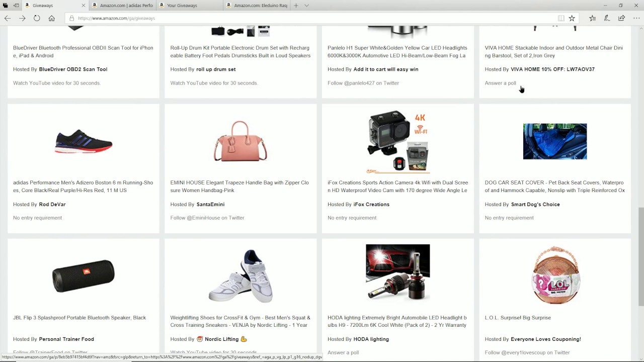This screenshot has width=644, height=362.
Task: Open the Share page icon
Action: point(622,18)
